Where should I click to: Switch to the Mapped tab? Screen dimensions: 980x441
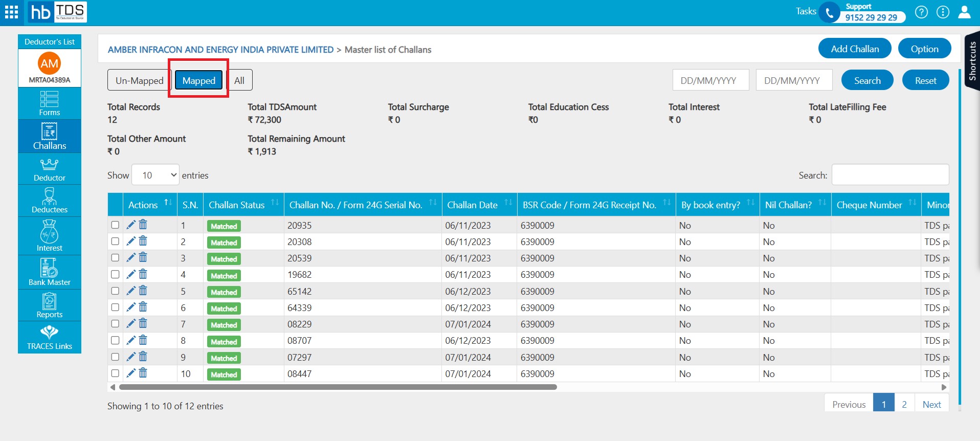199,80
